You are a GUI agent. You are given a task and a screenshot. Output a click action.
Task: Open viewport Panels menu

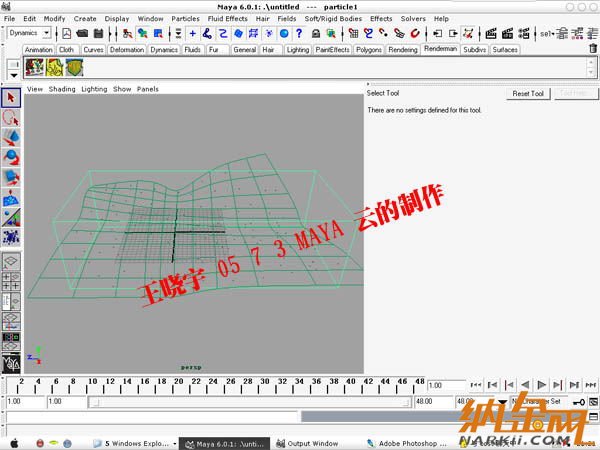click(x=148, y=89)
